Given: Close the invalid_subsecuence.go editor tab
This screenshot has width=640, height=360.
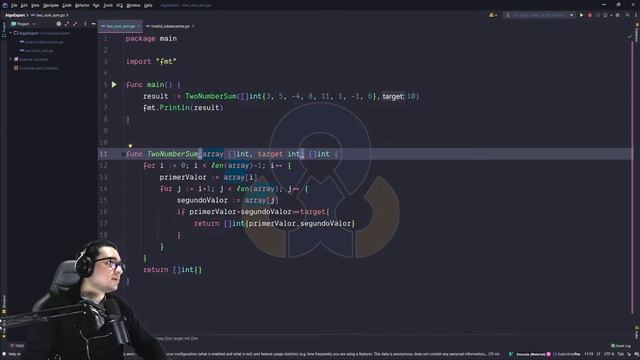Looking at the screenshot, I should [x=193, y=26].
